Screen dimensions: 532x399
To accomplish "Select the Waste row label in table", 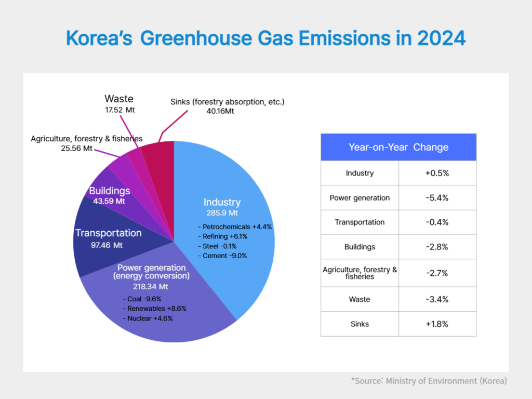I will pos(360,299).
